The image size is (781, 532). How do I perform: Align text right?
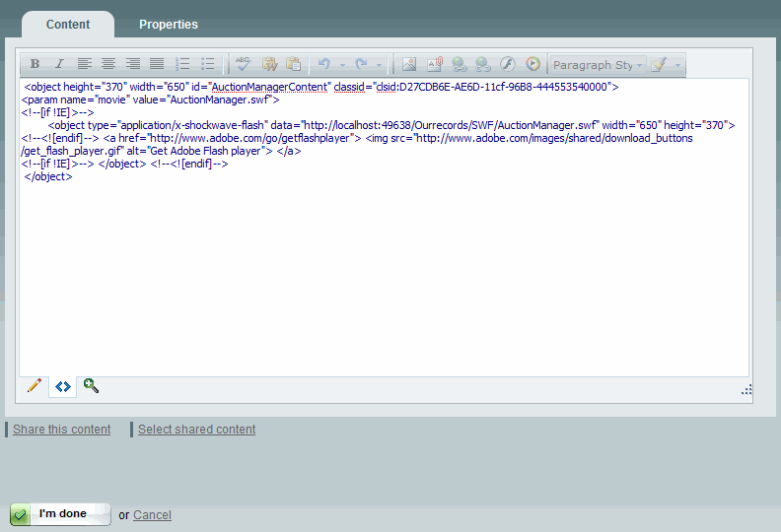133,64
